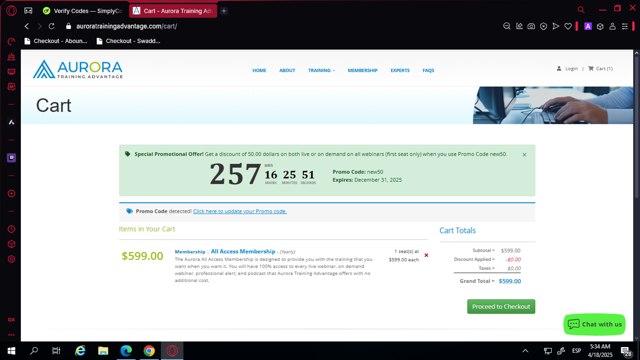Viewport: 640px width, 360px height.
Task: Click here to update your Promo code
Action: tap(240, 211)
